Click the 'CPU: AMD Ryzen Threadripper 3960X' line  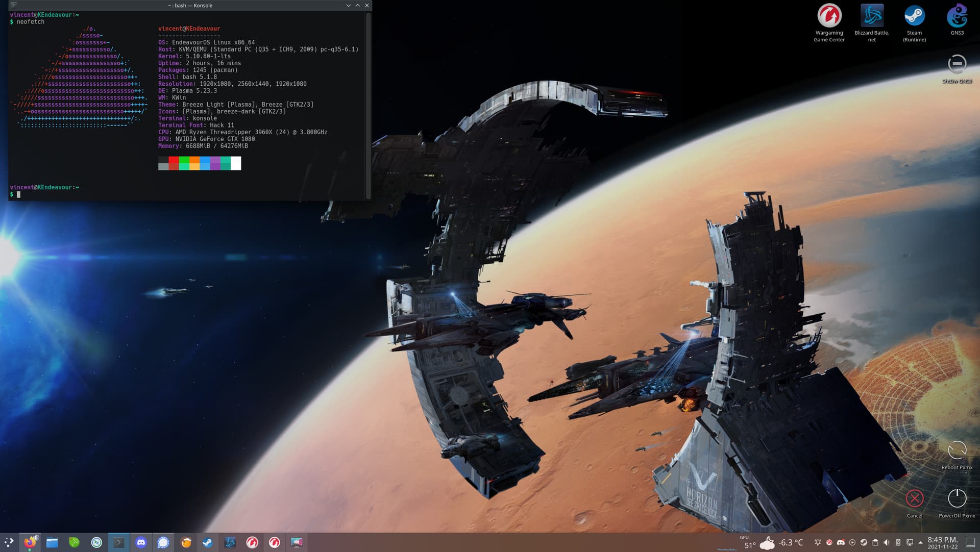coord(242,132)
